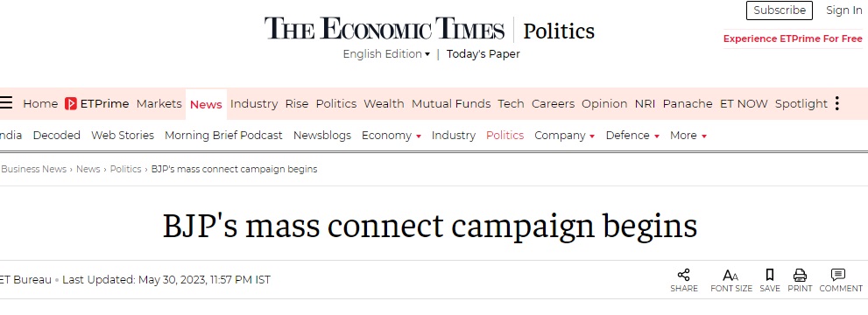The image size is (868, 315).
Task: Save article with bookmark icon
Action: click(x=770, y=275)
